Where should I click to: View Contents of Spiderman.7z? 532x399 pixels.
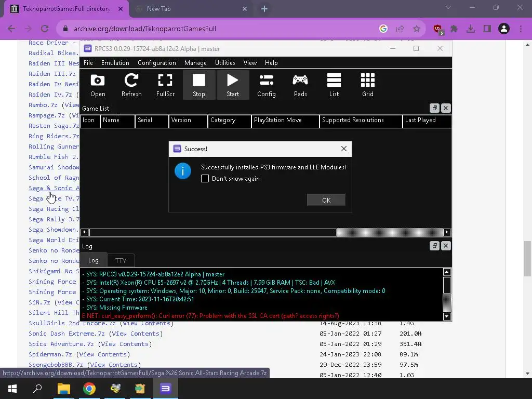coord(103,354)
